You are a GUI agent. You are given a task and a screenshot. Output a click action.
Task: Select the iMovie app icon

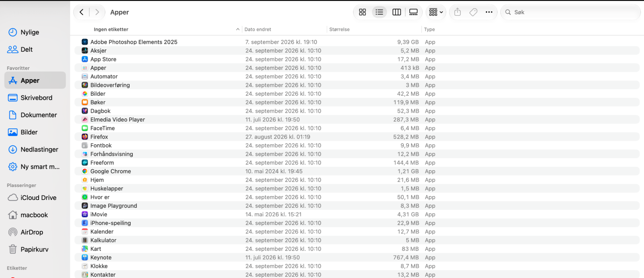coord(85,214)
